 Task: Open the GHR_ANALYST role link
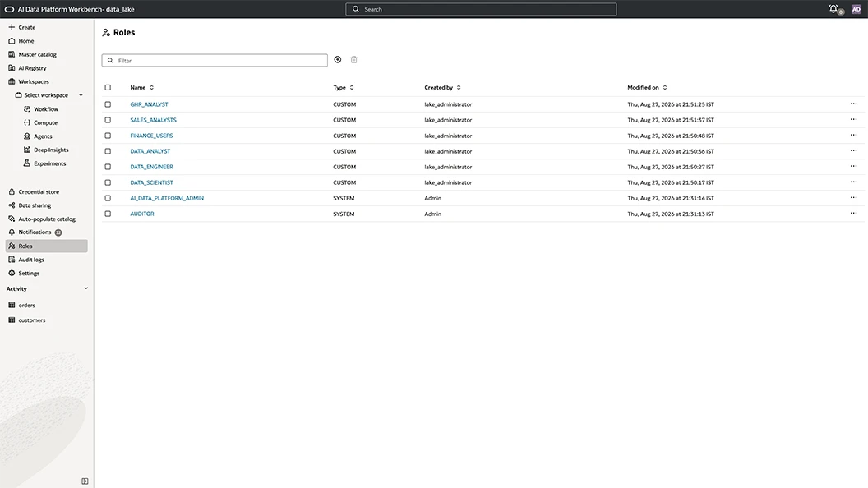pos(149,104)
